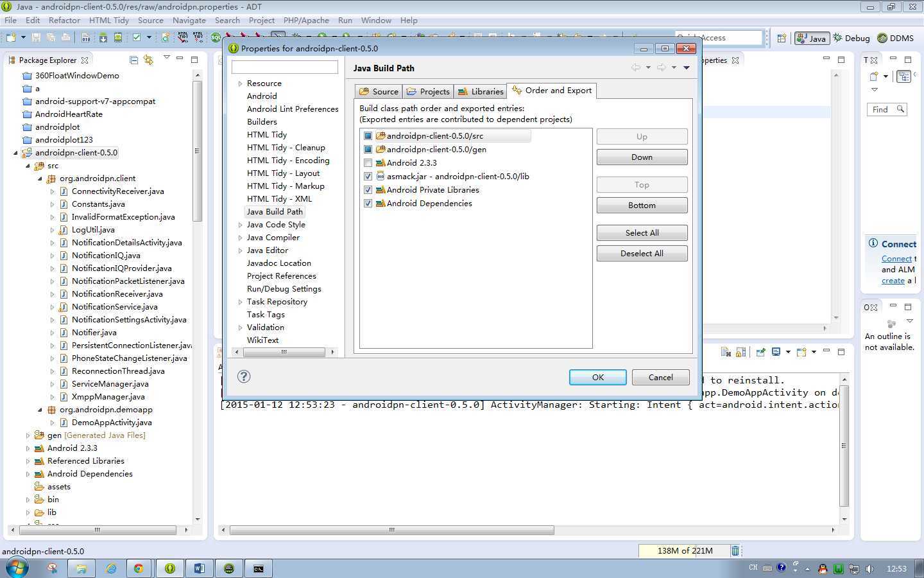Screen dimensions: 924x578
Task: Open Word from the Windows taskbar
Action: pyautogui.click(x=199, y=568)
